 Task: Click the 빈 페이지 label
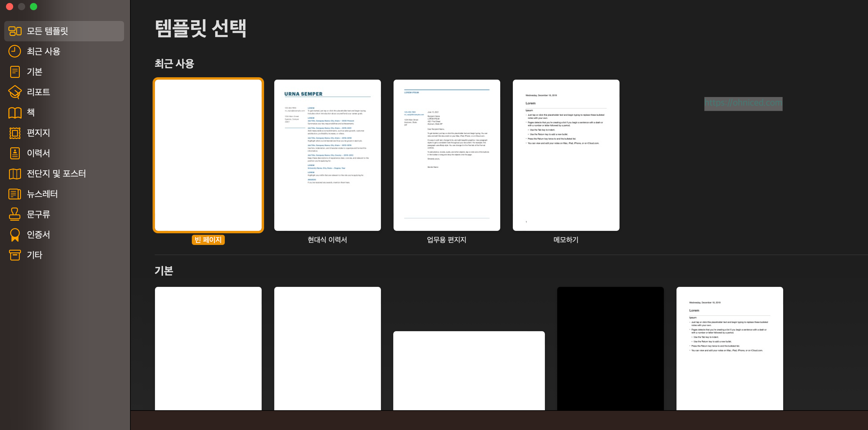(208, 240)
